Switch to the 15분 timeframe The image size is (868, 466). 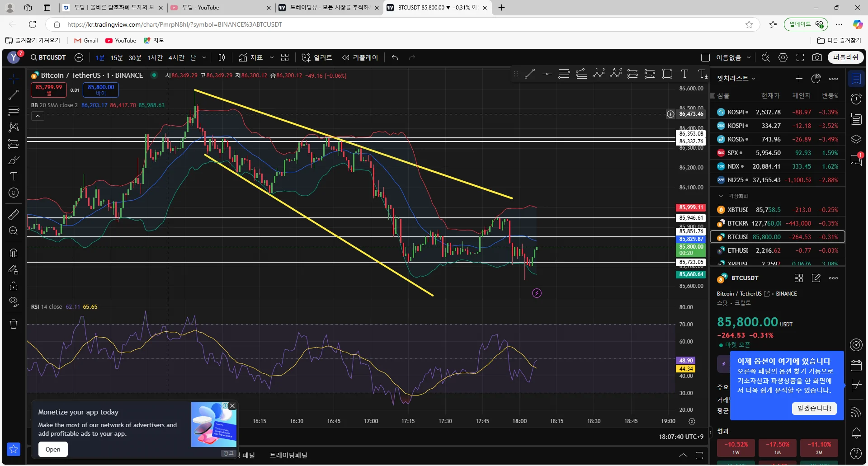pyautogui.click(x=117, y=57)
